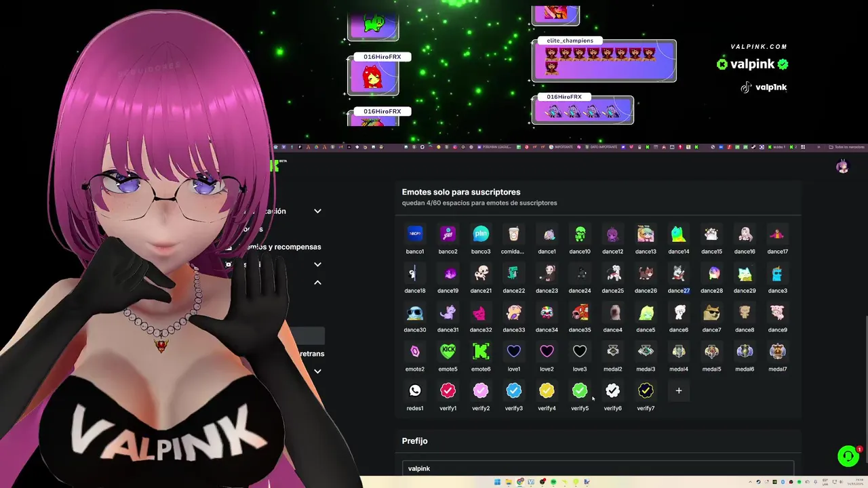The width and height of the screenshot is (868, 488).
Task: Click the Prefijo input containing valpink
Action: (598, 468)
